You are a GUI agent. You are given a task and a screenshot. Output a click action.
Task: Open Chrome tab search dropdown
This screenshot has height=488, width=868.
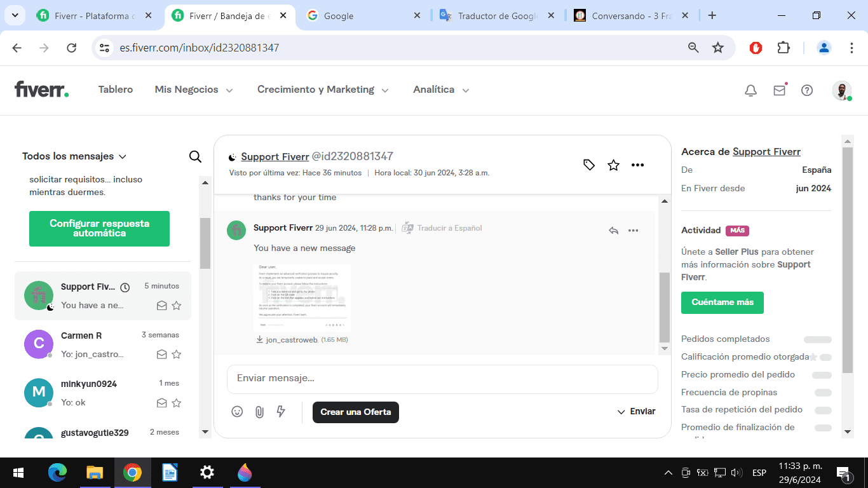[15, 15]
